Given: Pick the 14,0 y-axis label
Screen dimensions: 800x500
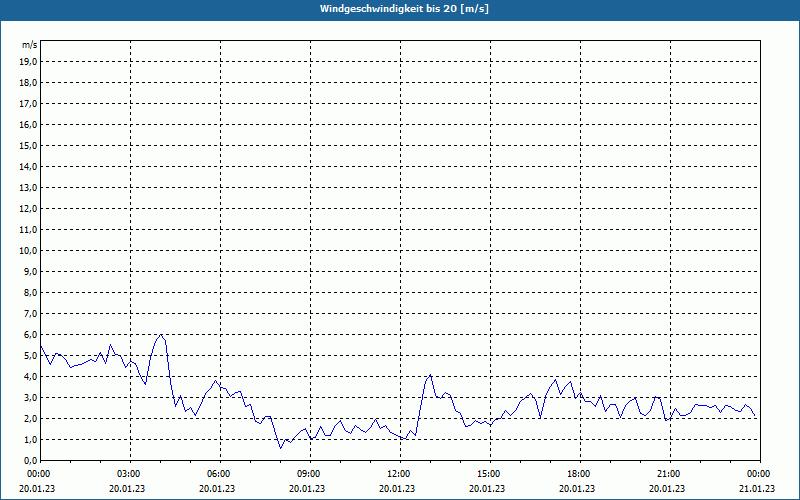Looking at the screenshot, I should click(28, 166).
